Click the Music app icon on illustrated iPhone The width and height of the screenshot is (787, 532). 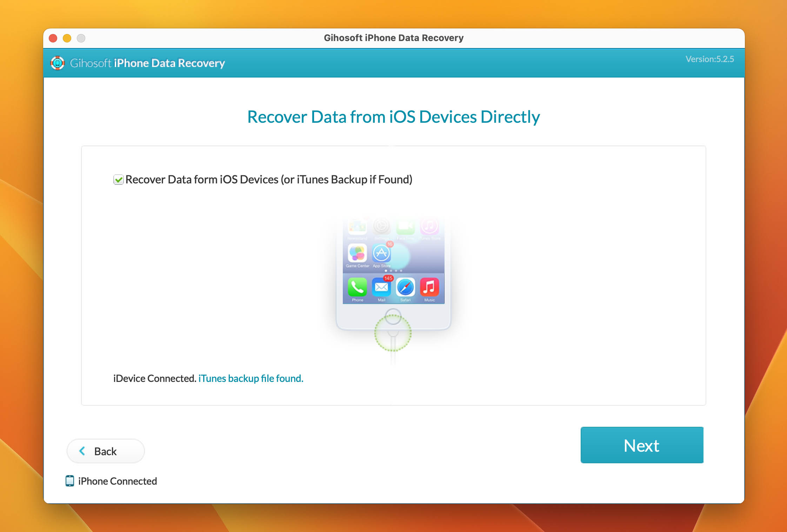coord(429,287)
